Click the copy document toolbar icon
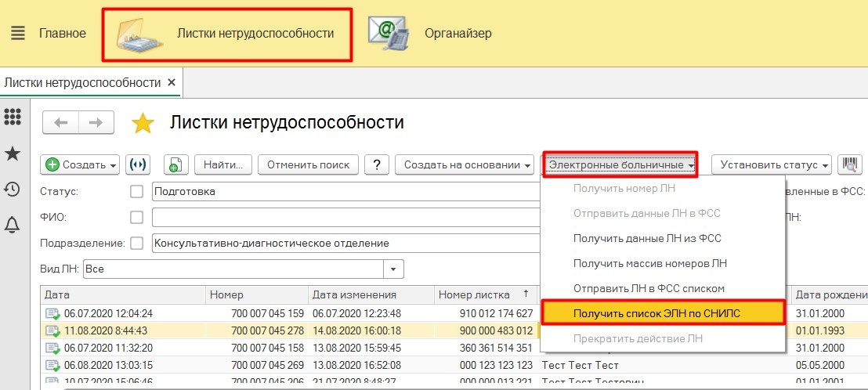Screen dimensions: 868x390 [x=175, y=164]
